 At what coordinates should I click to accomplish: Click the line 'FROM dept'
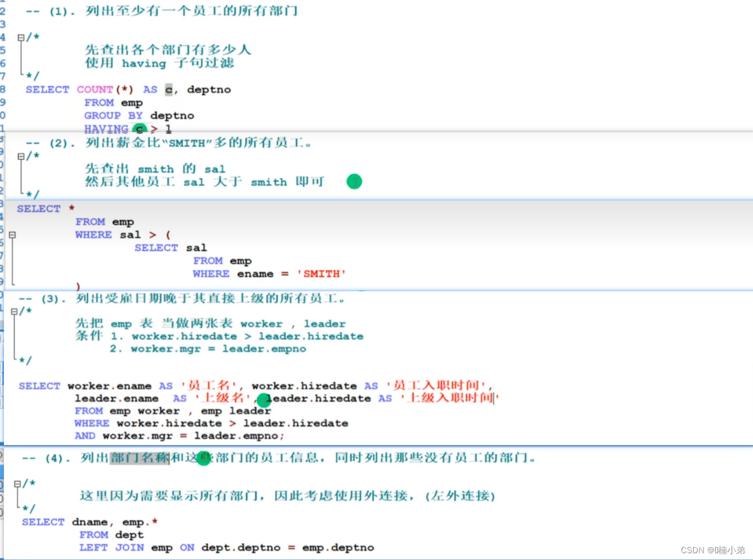coord(112,535)
